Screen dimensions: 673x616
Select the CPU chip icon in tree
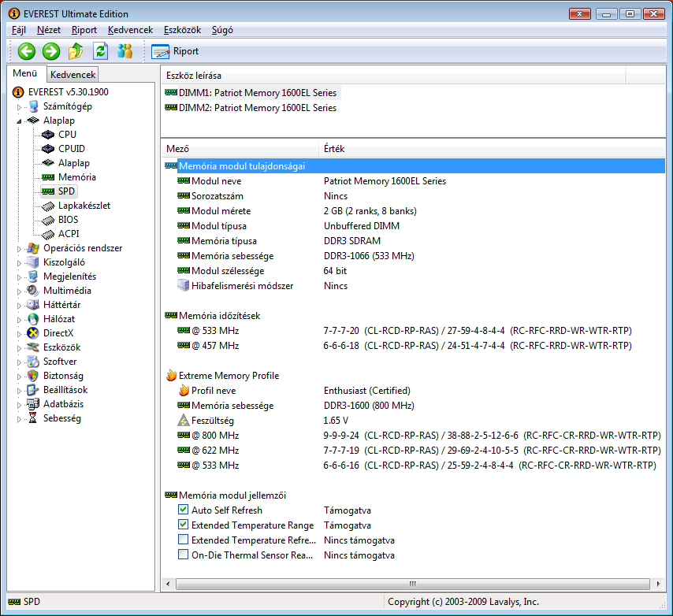coord(48,135)
